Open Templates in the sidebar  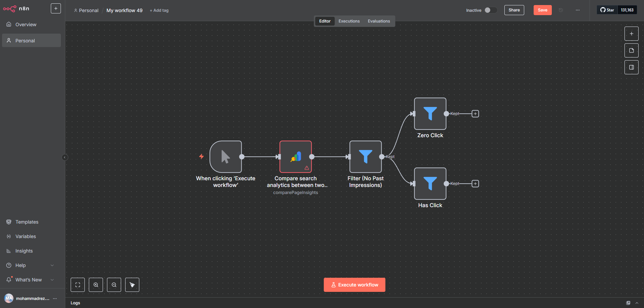click(x=27, y=222)
